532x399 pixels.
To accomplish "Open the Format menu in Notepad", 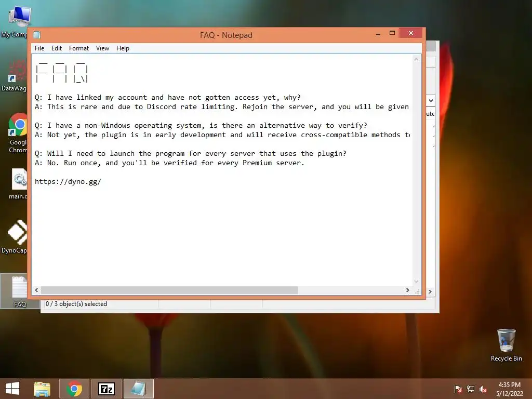I will (79, 48).
